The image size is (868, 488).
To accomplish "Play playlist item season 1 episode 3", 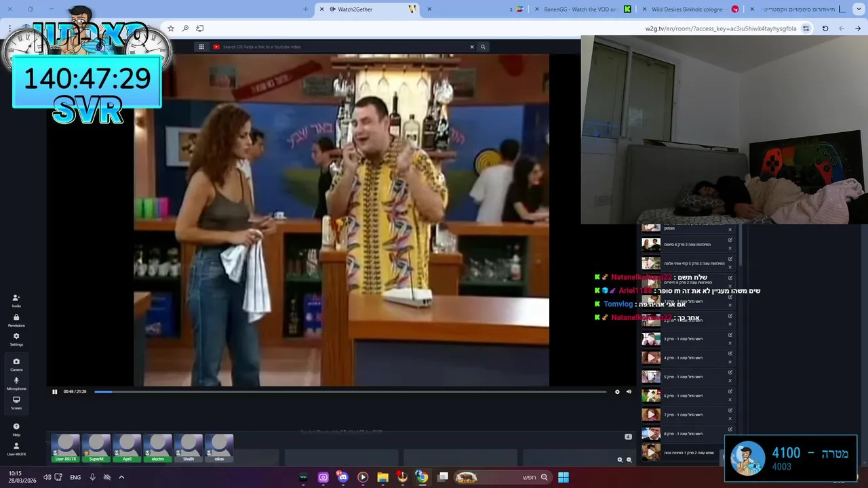I will click(x=651, y=339).
